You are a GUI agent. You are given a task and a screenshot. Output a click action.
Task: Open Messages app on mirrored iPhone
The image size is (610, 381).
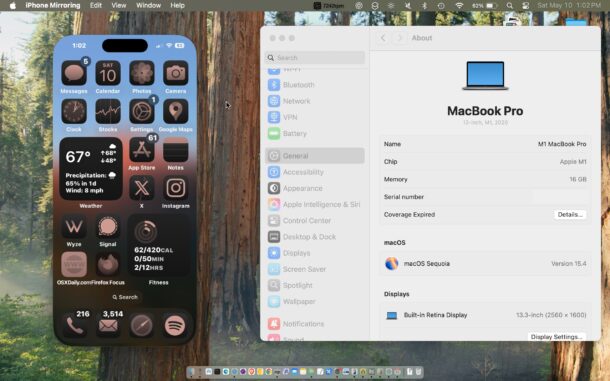[x=74, y=73]
